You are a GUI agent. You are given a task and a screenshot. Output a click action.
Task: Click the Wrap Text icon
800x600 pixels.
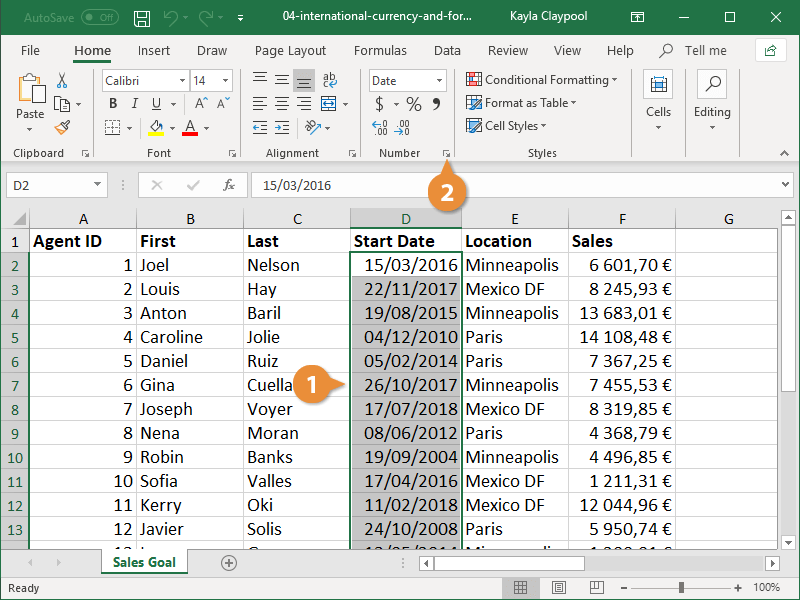[x=329, y=80]
